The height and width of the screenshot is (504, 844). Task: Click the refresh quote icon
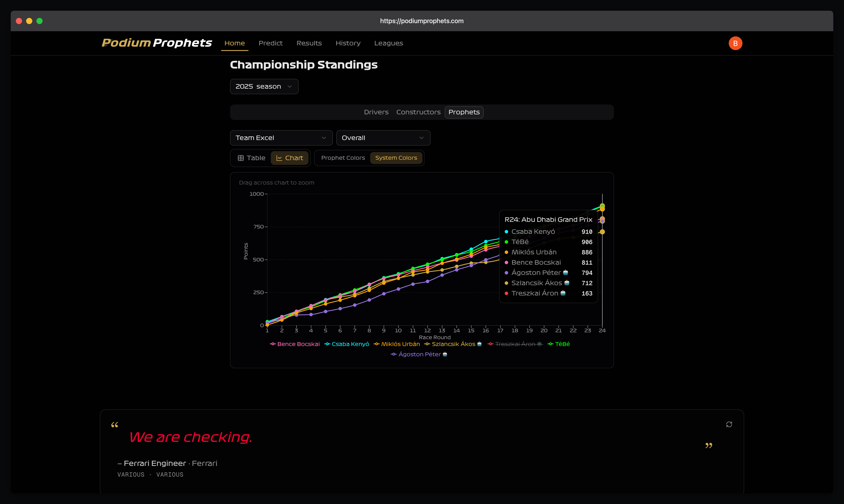point(729,424)
